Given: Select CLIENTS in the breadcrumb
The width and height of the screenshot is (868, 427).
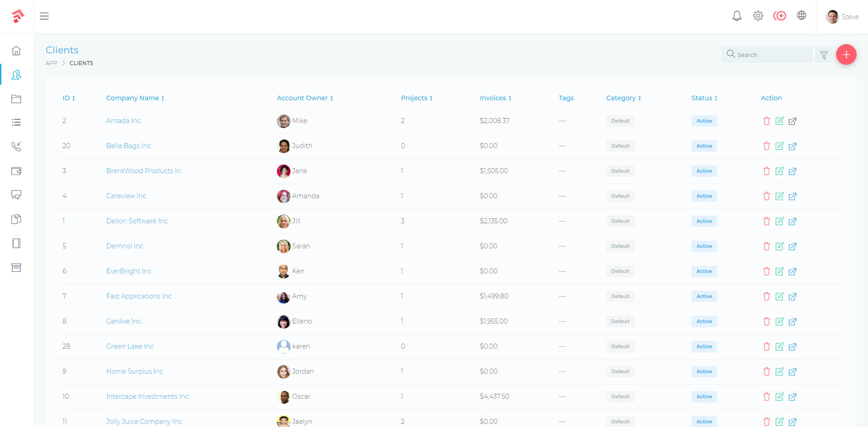Looking at the screenshot, I should [x=81, y=63].
